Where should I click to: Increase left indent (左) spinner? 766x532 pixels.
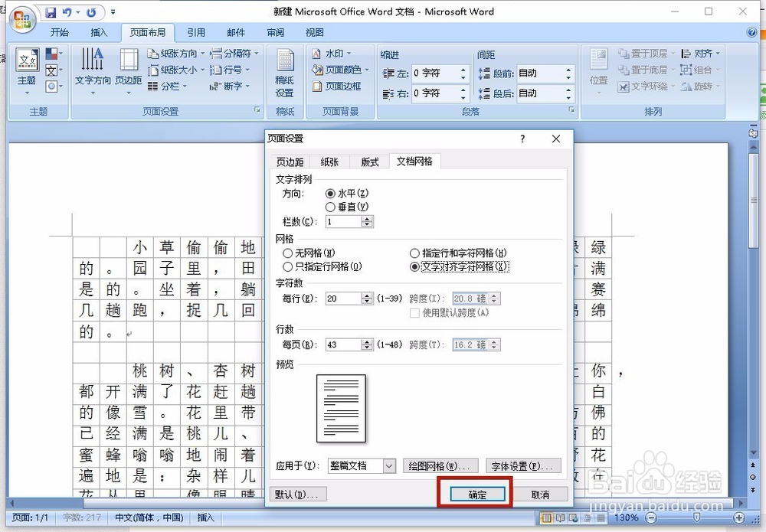463,70
